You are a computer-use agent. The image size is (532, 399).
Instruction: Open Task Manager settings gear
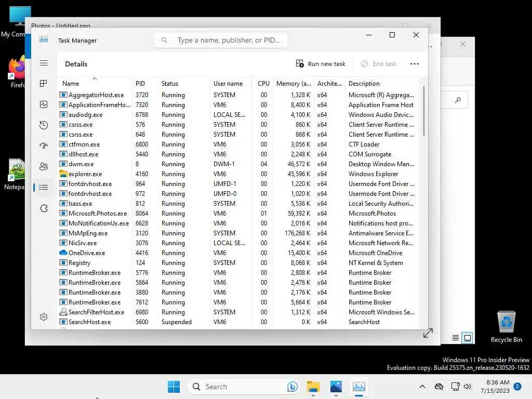pos(44,317)
